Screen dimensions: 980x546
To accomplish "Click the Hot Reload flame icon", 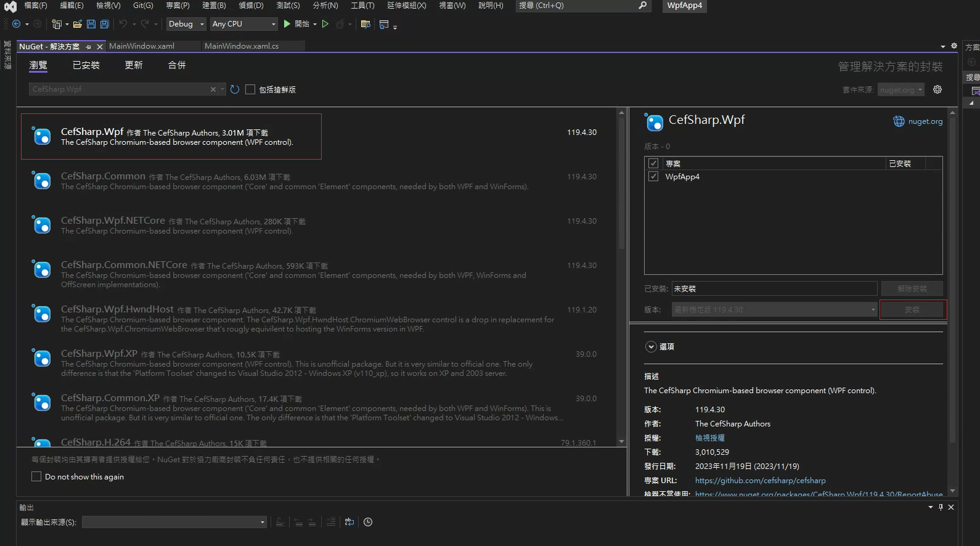I will [x=340, y=24].
